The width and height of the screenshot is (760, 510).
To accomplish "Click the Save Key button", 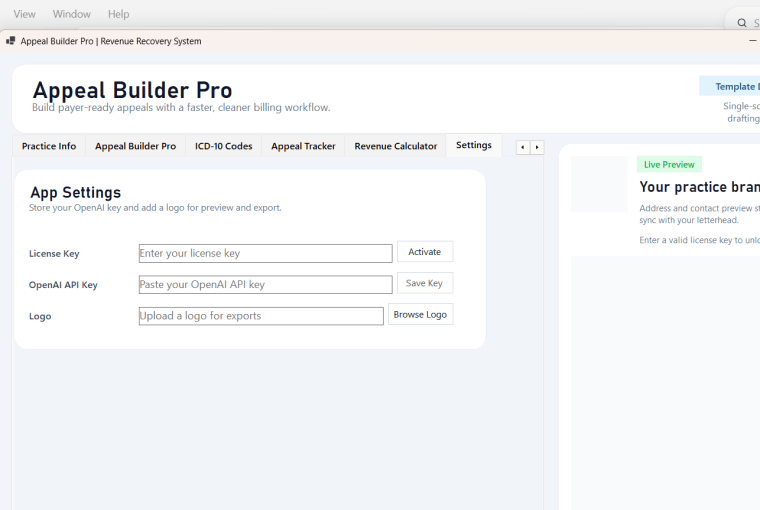I will (425, 283).
